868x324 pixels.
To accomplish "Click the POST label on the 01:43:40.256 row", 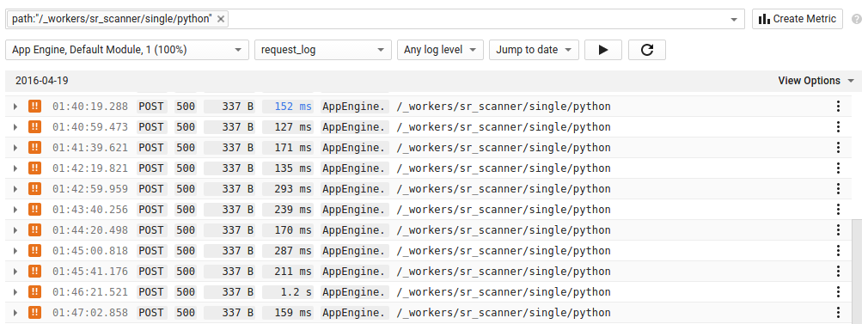I will point(151,210).
